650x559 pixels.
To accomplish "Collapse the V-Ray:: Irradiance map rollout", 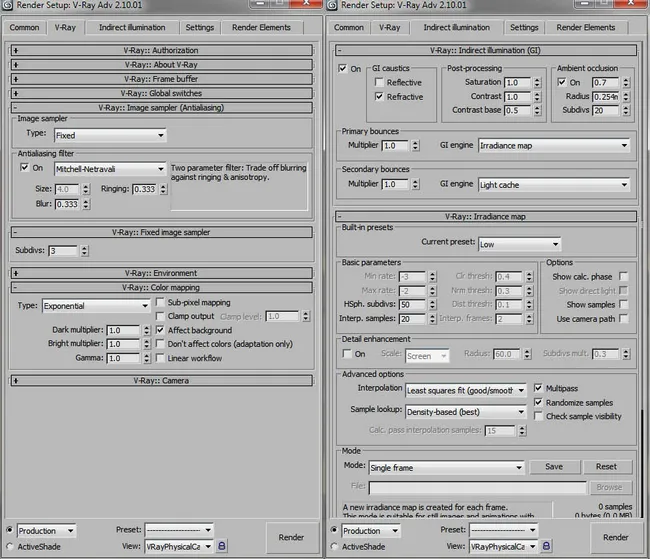I will [486, 216].
